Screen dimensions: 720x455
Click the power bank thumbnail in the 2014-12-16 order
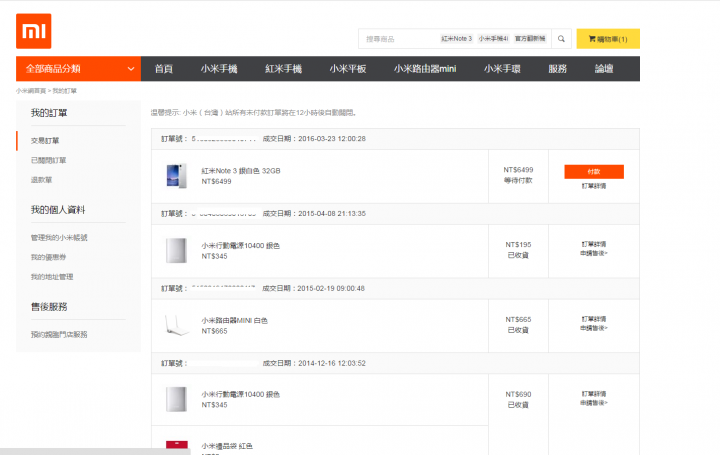176,399
